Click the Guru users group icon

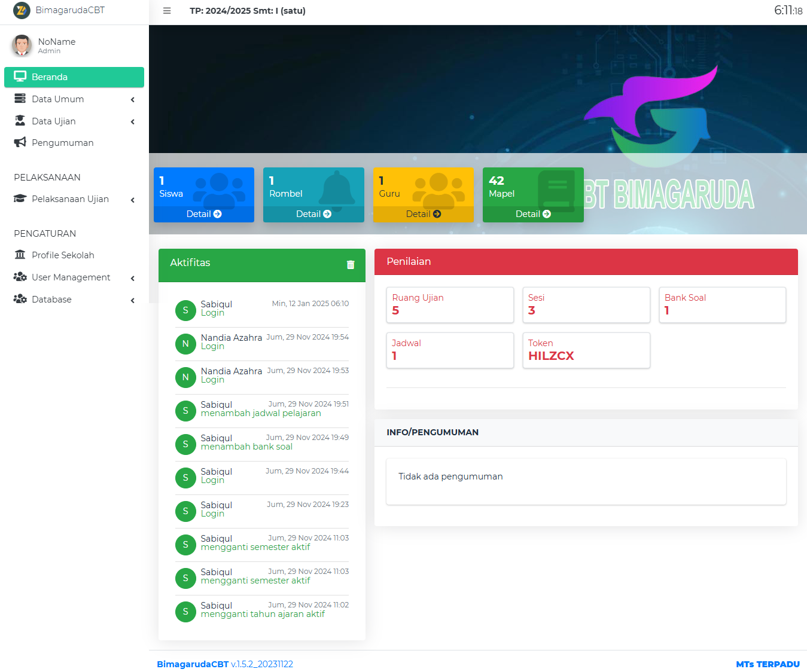(x=439, y=190)
